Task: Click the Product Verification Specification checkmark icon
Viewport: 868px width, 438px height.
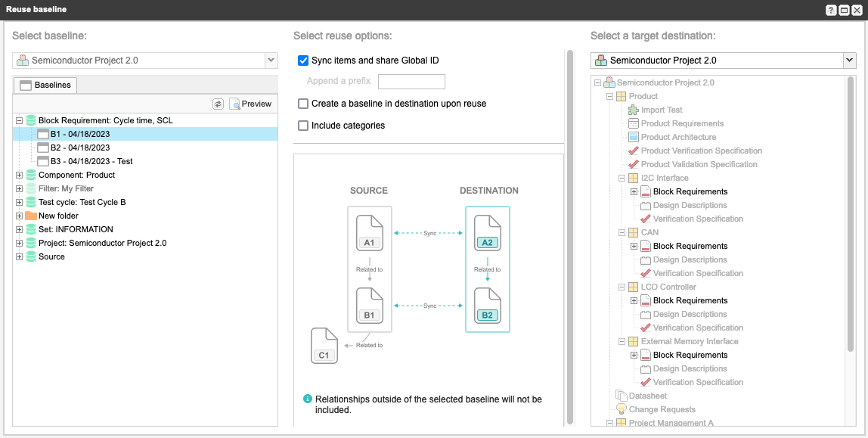Action: pos(634,151)
